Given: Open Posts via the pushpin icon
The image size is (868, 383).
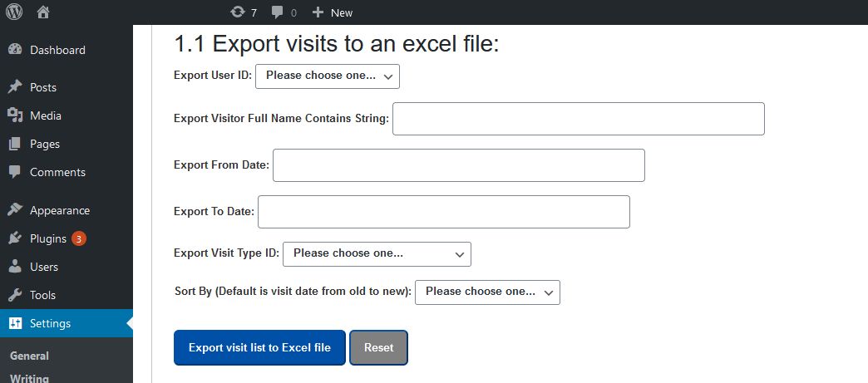Looking at the screenshot, I should tap(15, 87).
